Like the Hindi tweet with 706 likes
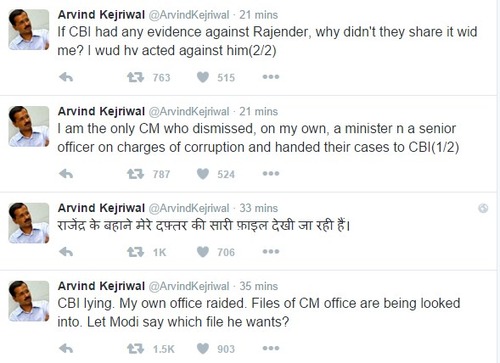 (x=203, y=252)
